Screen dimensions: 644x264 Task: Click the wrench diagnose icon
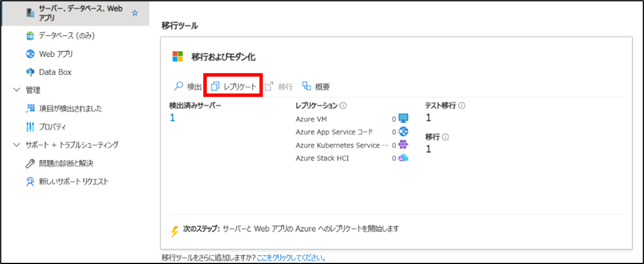30,163
